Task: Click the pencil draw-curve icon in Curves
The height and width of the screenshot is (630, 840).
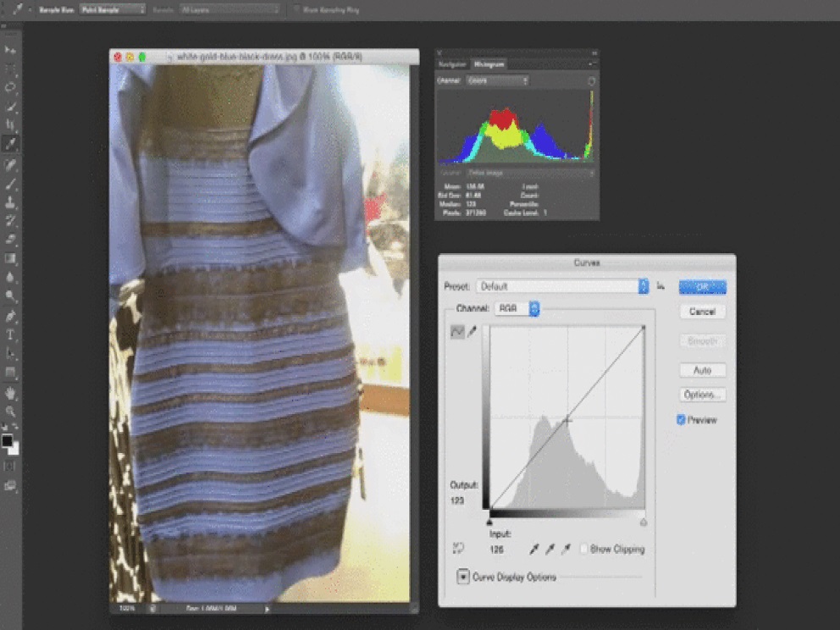Action: pyautogui.click(x=472, y=333)
